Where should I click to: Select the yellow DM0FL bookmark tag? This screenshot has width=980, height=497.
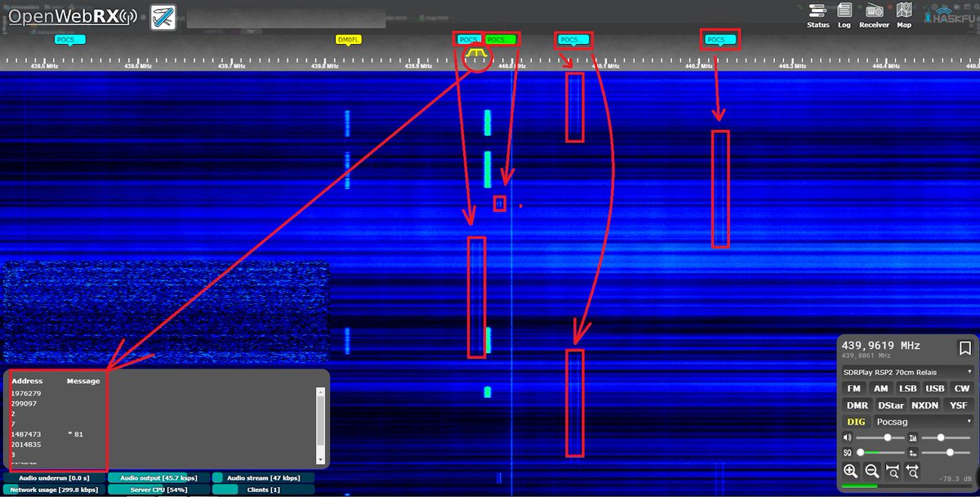(347, 39)
